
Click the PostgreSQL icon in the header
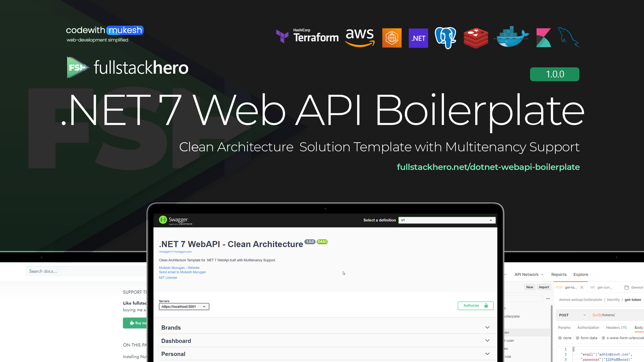click(x=446, y=37)
